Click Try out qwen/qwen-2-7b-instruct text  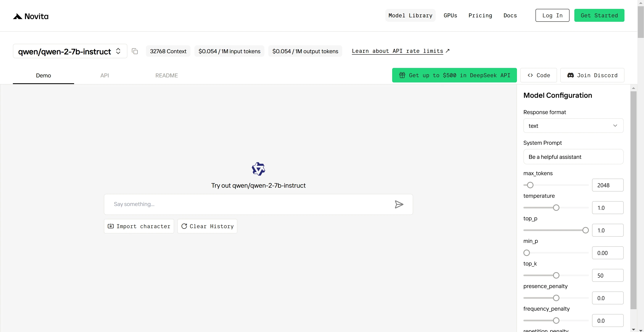258,185
